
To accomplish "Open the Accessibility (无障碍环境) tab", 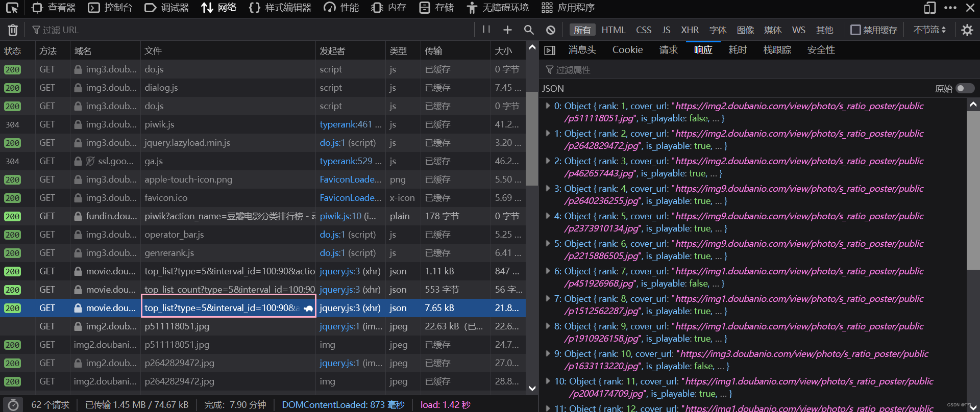I will click(498, 8).
